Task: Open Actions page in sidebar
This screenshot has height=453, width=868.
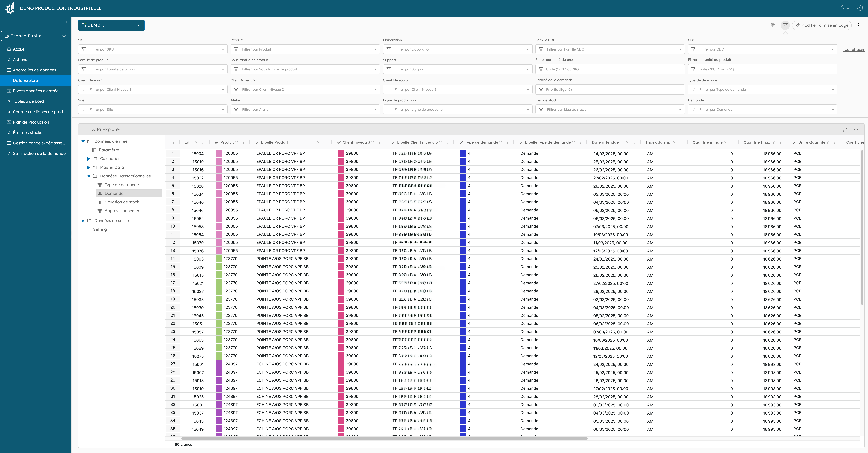Action: pos(35,60)
